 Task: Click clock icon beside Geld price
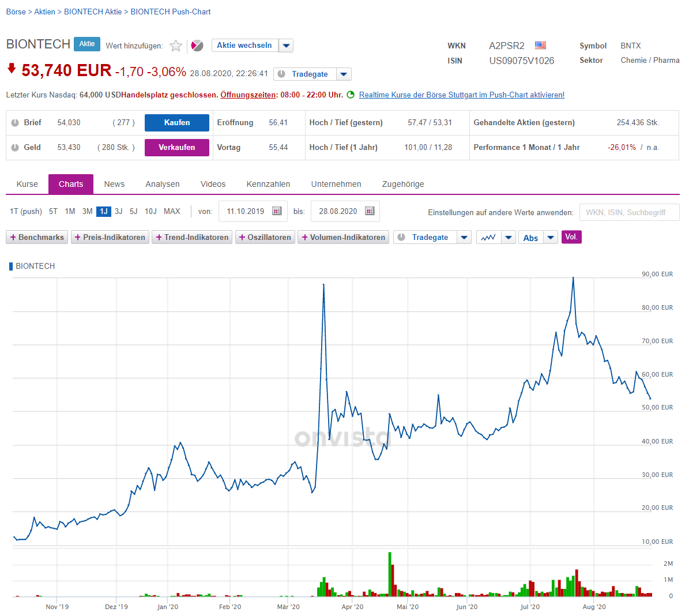point(15,147)
